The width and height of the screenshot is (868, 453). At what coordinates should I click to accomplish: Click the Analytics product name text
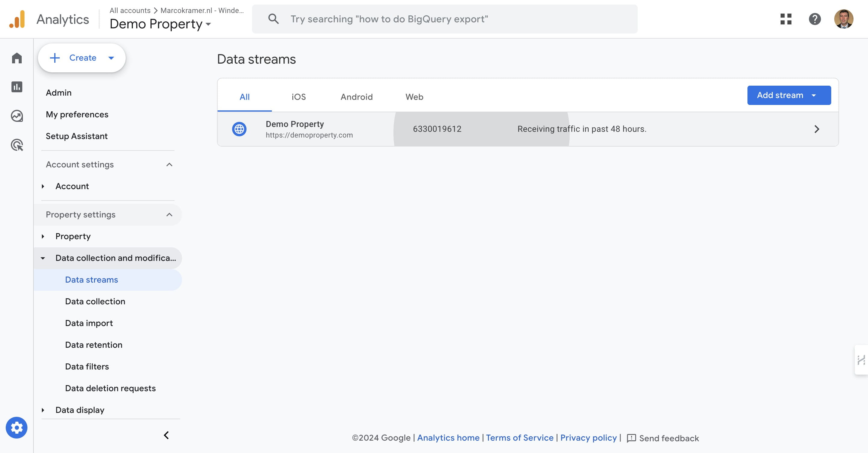[63, 19]
